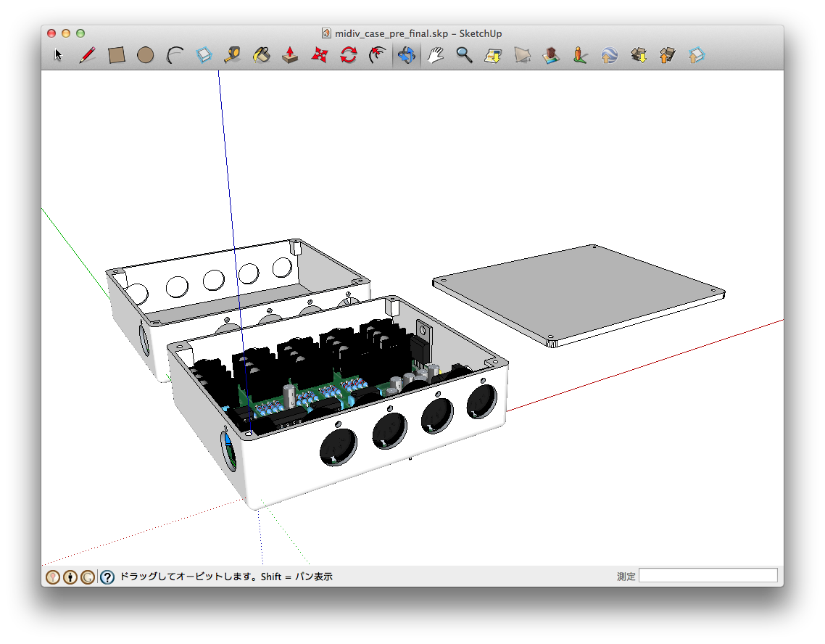Screen dimensions: 825x644
Task: Choose the Rectangle drawing tool
Action: point(117,55)
